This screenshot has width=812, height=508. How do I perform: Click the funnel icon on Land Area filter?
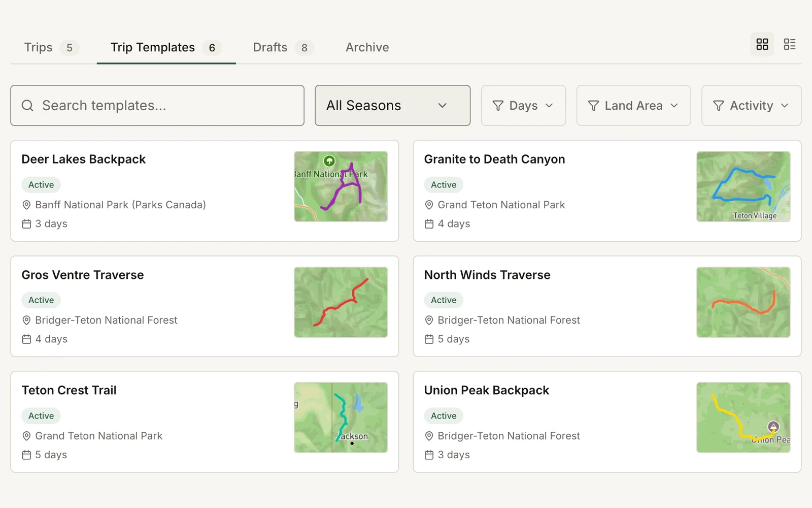click(593, 106)
